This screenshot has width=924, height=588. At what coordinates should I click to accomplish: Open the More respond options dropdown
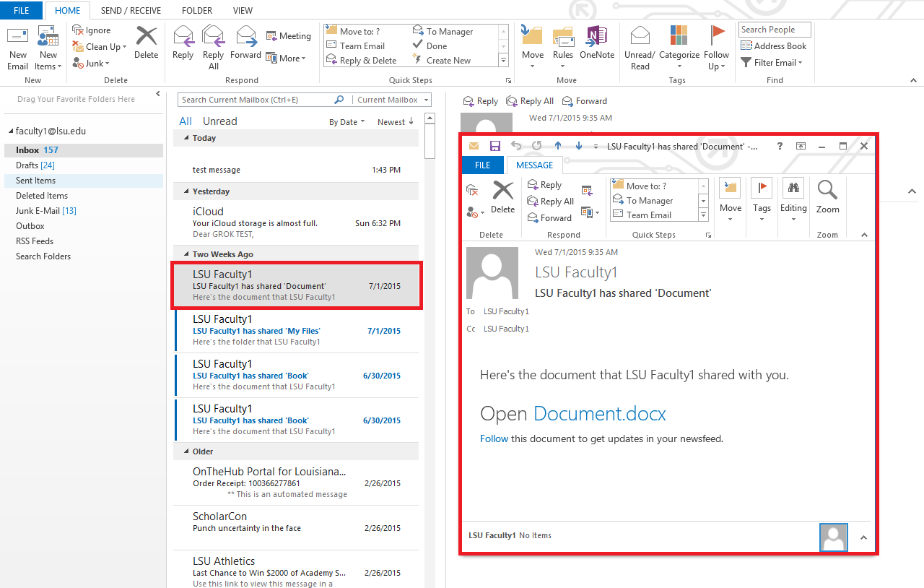286,59
